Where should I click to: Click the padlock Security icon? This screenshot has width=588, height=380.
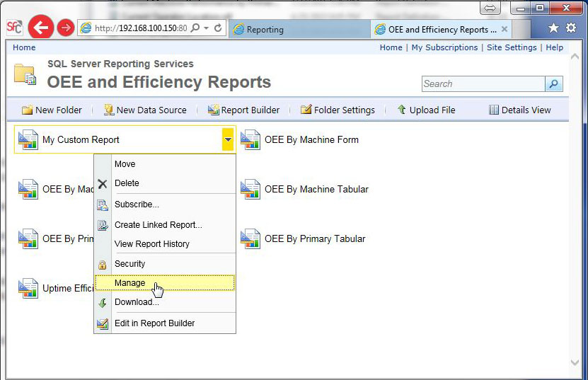tap(102, 265)
